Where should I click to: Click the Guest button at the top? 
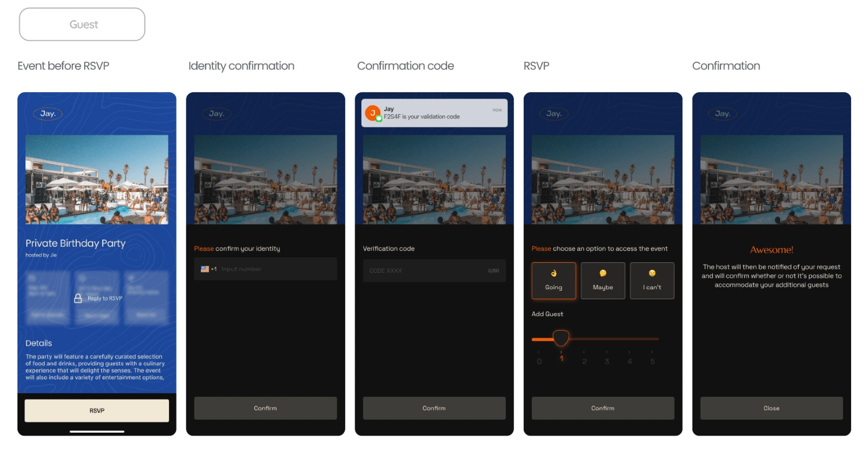coord(82,24)
